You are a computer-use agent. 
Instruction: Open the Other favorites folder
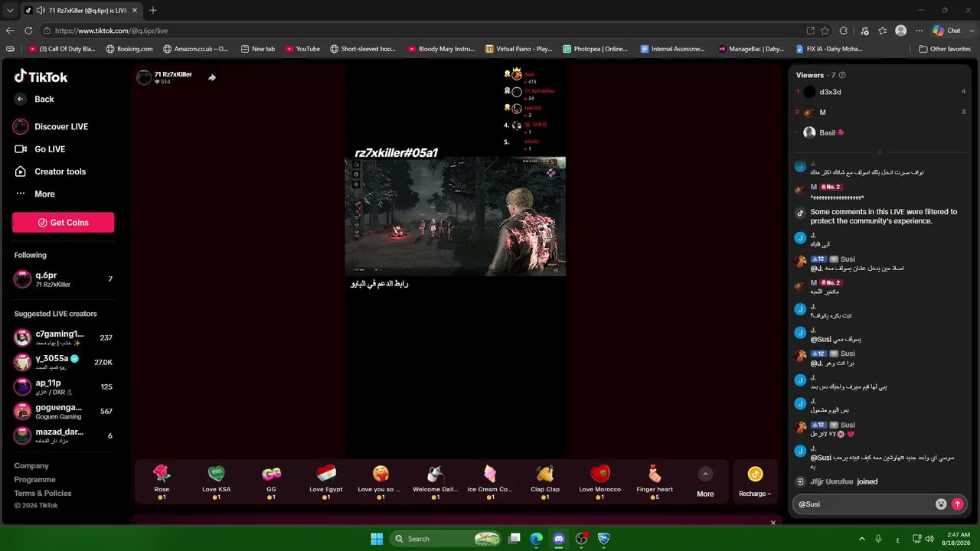(945, 49)
